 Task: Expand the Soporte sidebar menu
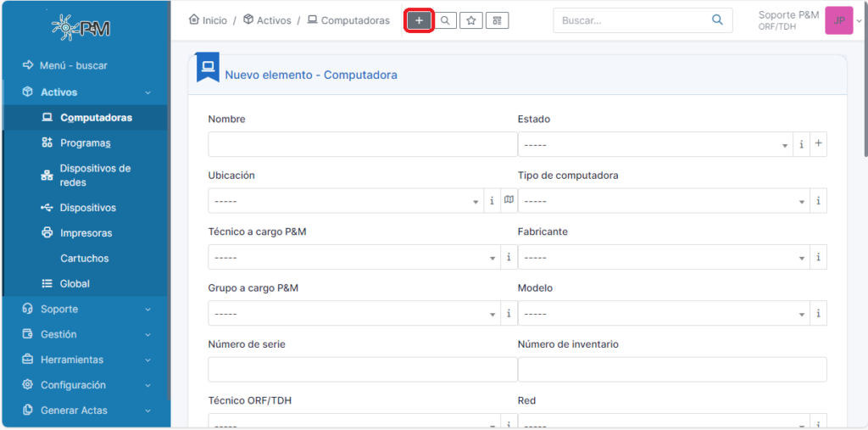[x=85, y=309]
